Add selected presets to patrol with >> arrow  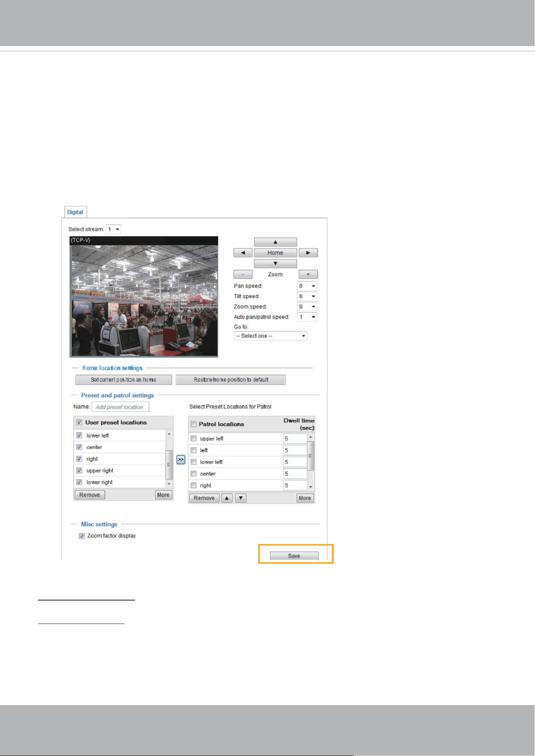click(181, 460)
